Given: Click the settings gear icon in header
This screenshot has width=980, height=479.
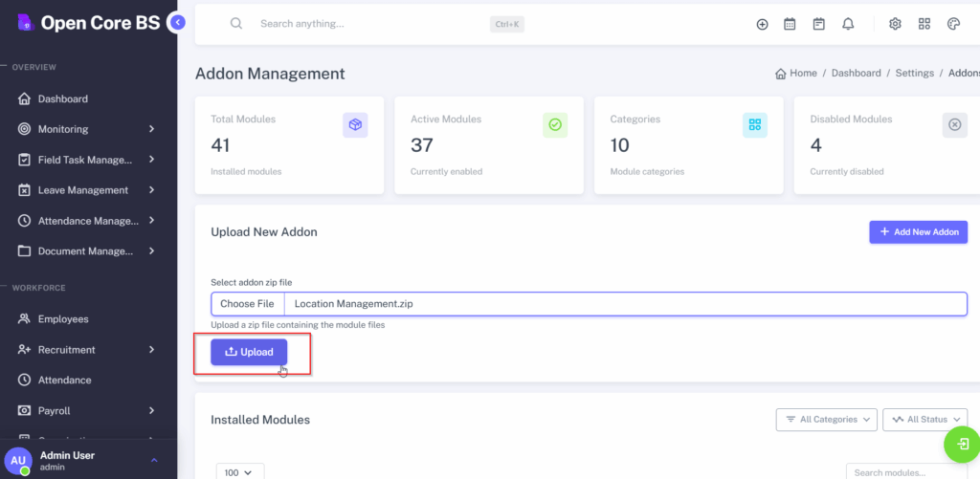Looking at the screenshot, I should click(895, 24).
